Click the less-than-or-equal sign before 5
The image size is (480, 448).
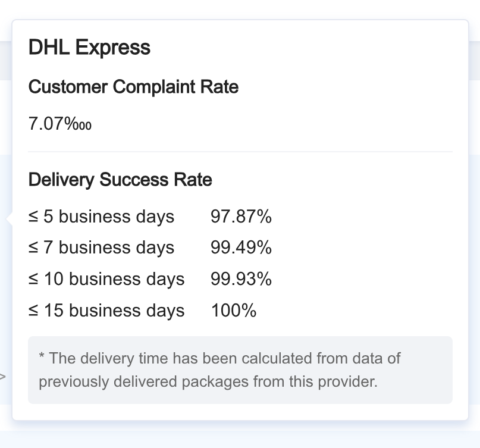[x=33, y=217]
